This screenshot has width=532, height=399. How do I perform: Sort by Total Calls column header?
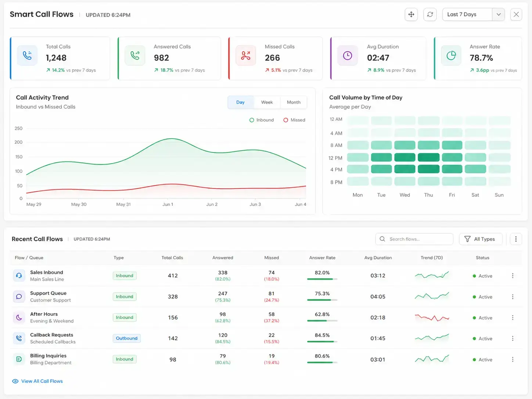point(172,258)
